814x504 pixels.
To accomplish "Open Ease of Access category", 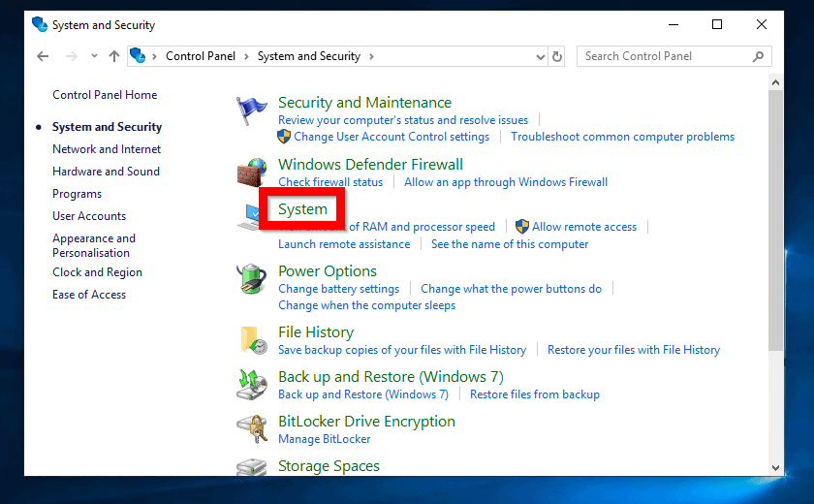I will click(89, 295).
